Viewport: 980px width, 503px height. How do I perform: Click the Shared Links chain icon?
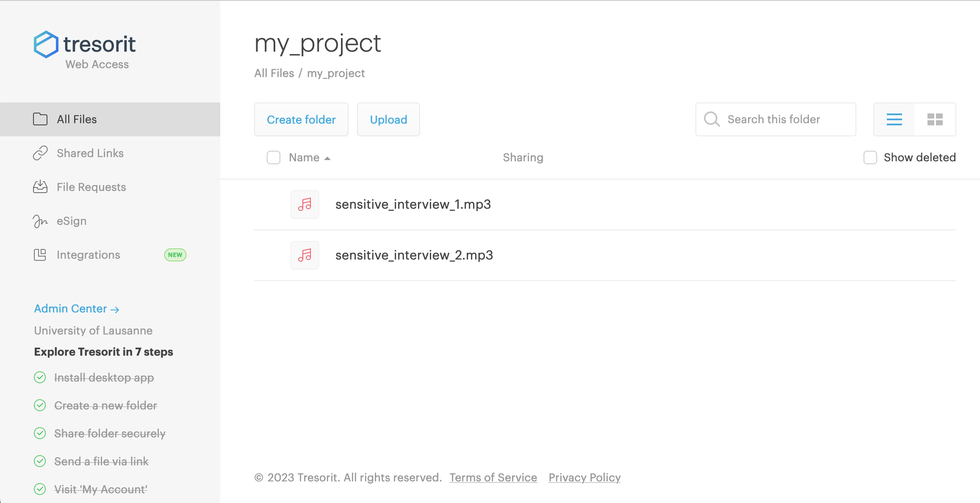[40, 153]
